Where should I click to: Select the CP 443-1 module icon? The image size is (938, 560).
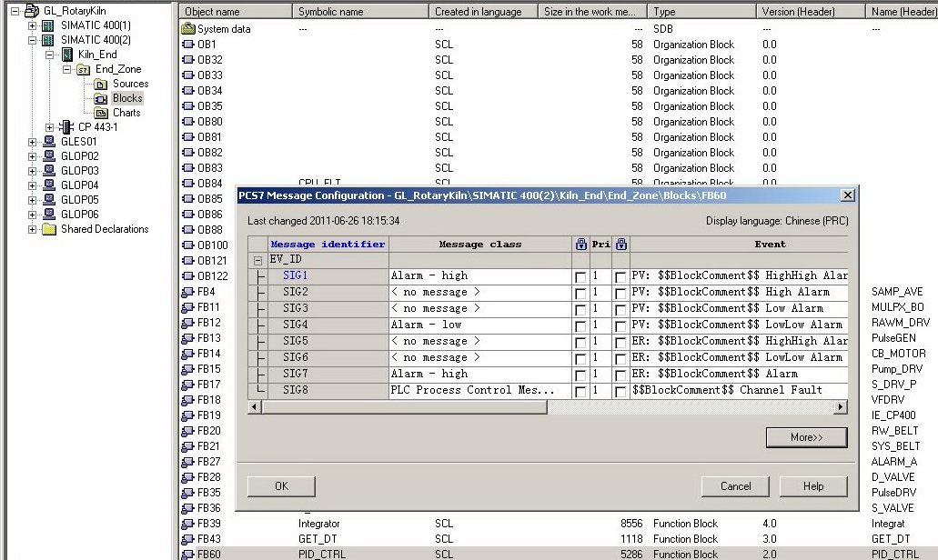[x=66, y=127]
